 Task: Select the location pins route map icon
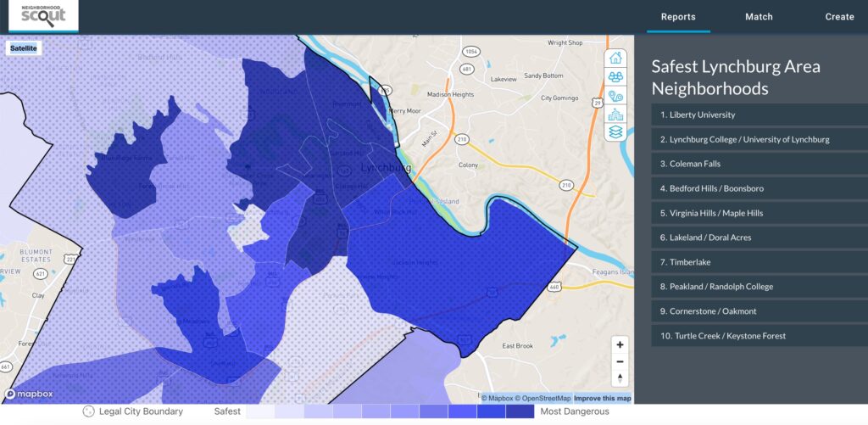coord(615,95)
